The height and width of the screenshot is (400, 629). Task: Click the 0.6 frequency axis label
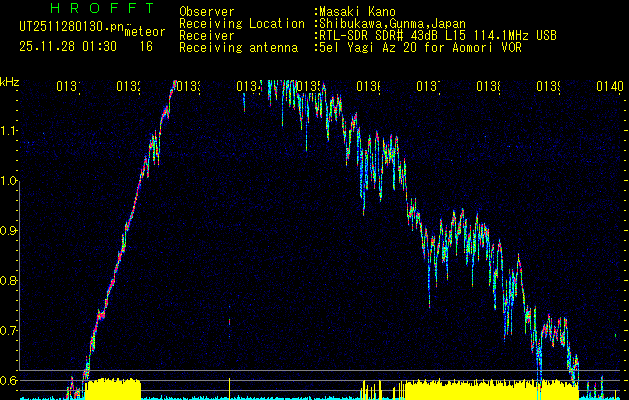[8, 380]
